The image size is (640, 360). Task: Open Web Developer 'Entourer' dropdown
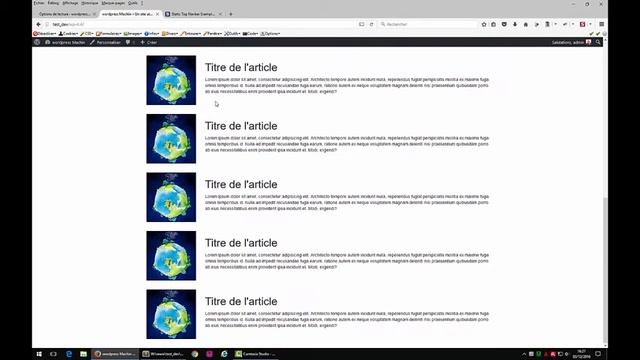191,33
